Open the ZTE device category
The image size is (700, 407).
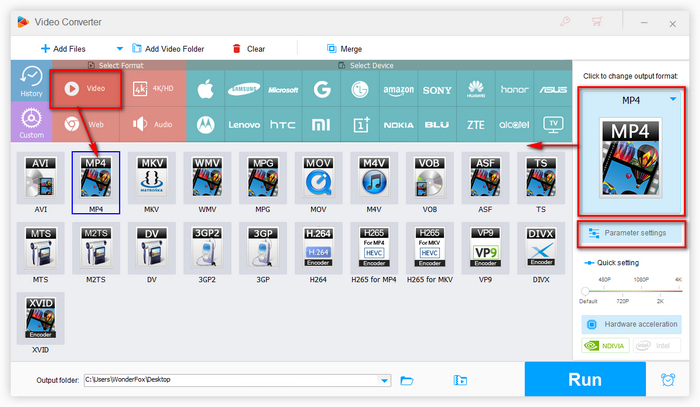(x=476, y=125)
